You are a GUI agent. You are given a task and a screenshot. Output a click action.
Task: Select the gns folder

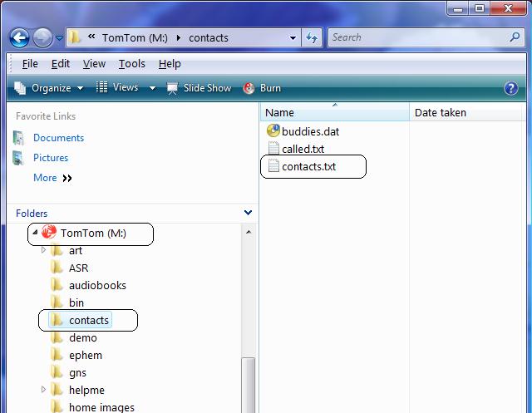77,373
